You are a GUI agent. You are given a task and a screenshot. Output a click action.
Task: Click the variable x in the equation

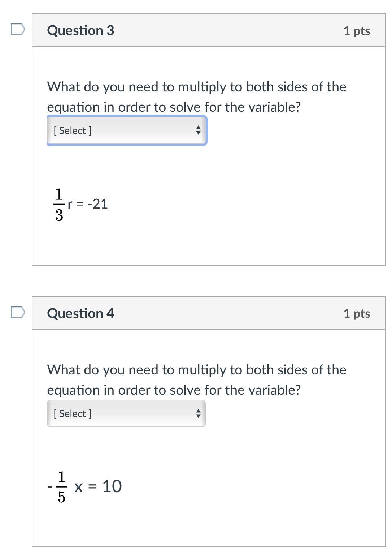[x=79, y=487]
